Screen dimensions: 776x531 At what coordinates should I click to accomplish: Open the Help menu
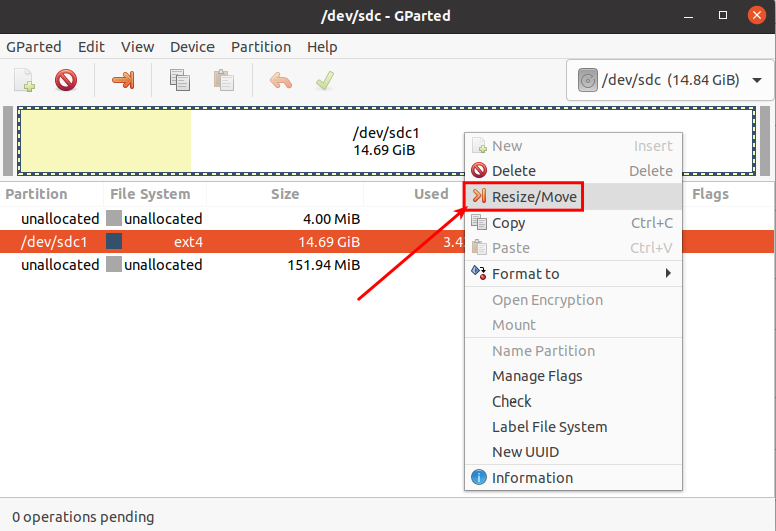[x=322, y=47]
